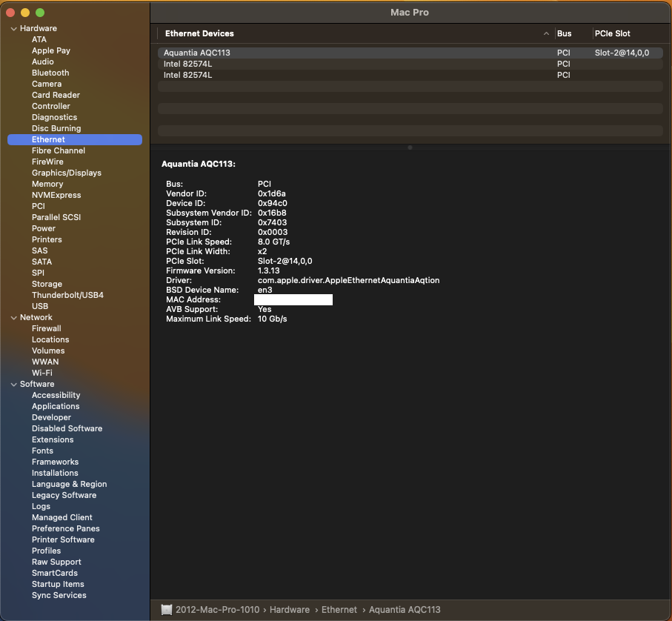The height and width of the screenshot is (621, 672).
Task: Select Legacy Software item
Action: (x=64, y=496)
